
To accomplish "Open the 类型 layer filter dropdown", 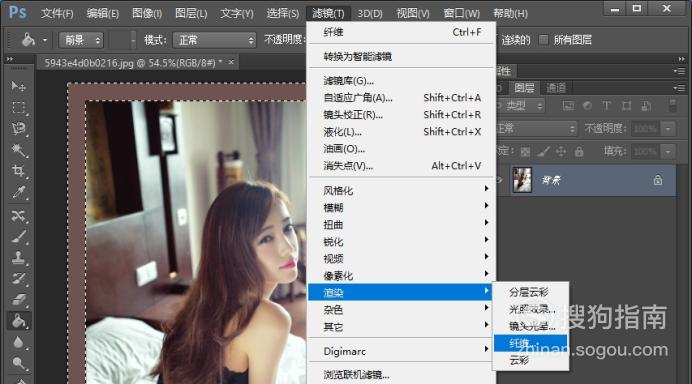I will (521, 105).
